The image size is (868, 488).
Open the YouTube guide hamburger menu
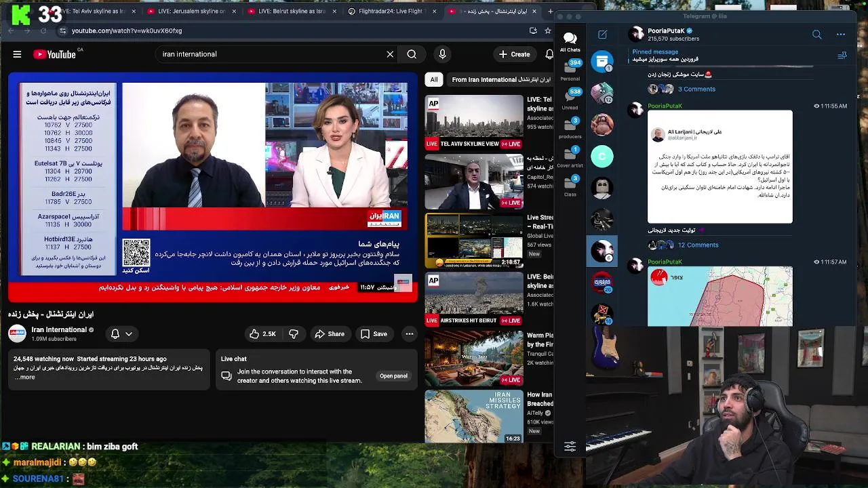(x=17, y=54)
